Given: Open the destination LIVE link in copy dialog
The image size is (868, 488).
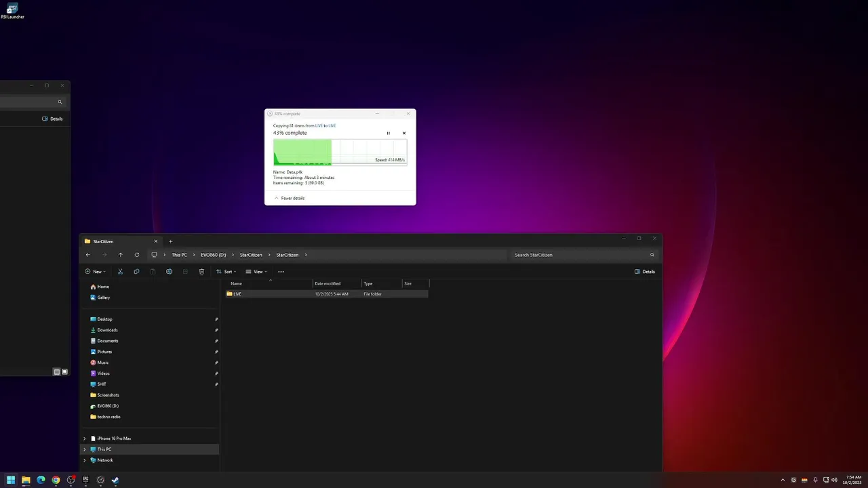Looking at the screenshot, I should coord(332,126).
